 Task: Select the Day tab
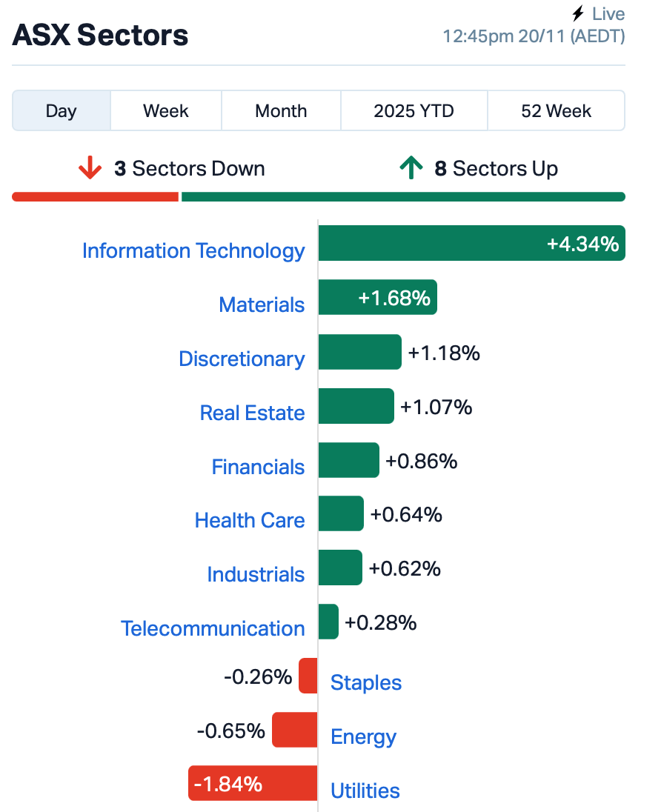[61, 111]
